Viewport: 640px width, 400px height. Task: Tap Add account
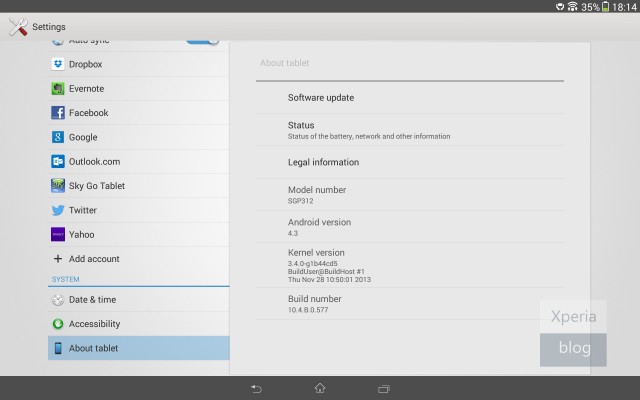(139, 259)
